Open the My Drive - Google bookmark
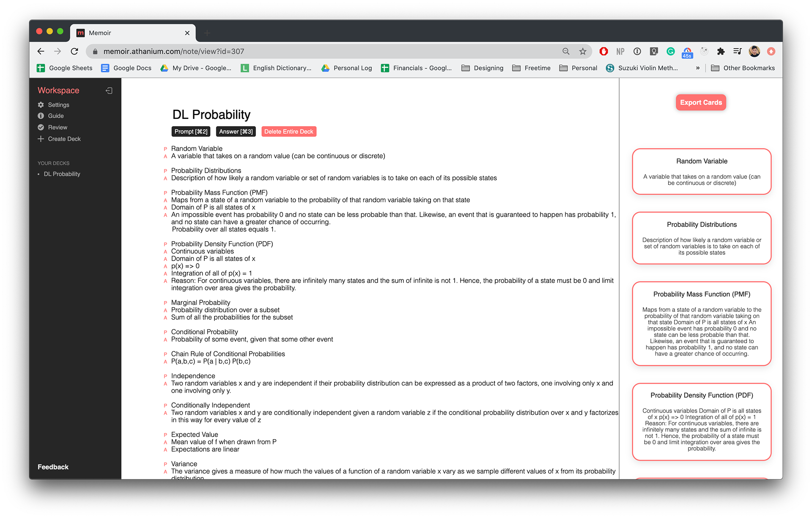This screenshot has width=812, height=518. [196, 68]
